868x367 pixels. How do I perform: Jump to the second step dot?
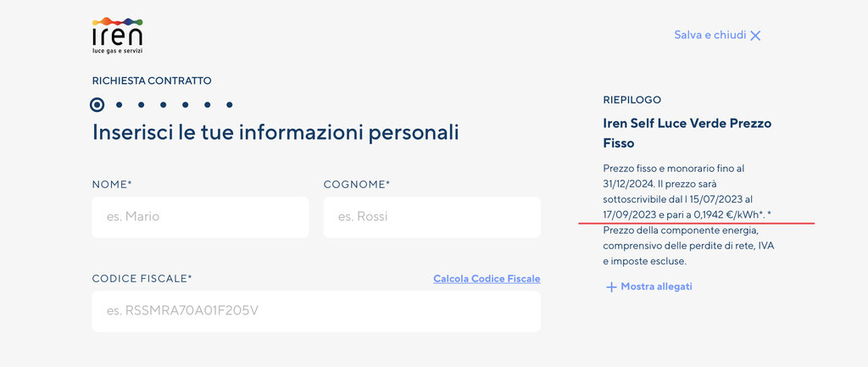point(120,105)
